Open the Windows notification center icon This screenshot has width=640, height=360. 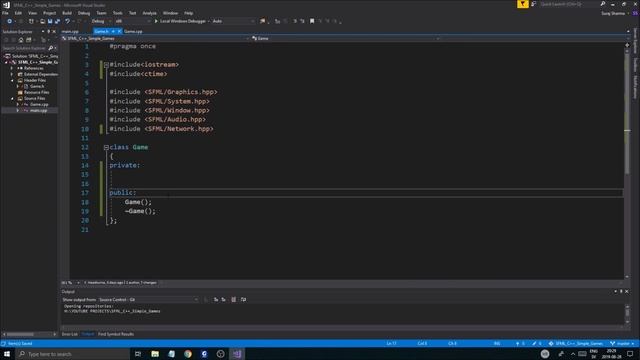(x=631, y=354)
